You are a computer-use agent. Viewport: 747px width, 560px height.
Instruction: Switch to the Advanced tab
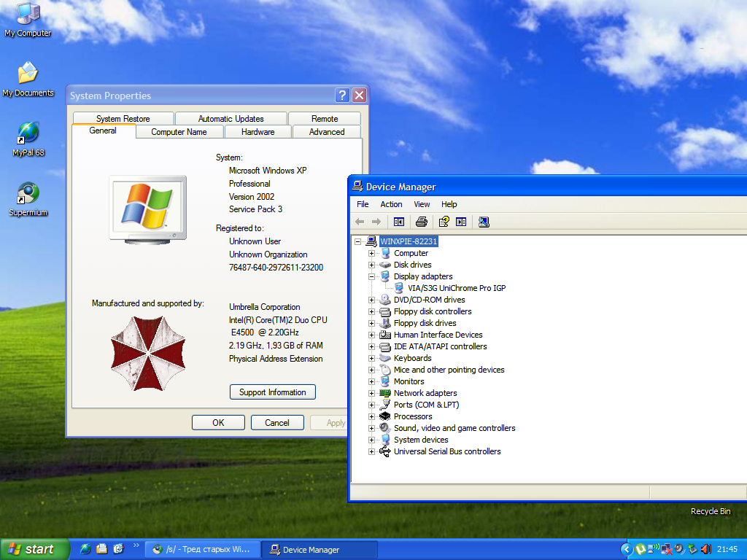[x=327, y=132]
